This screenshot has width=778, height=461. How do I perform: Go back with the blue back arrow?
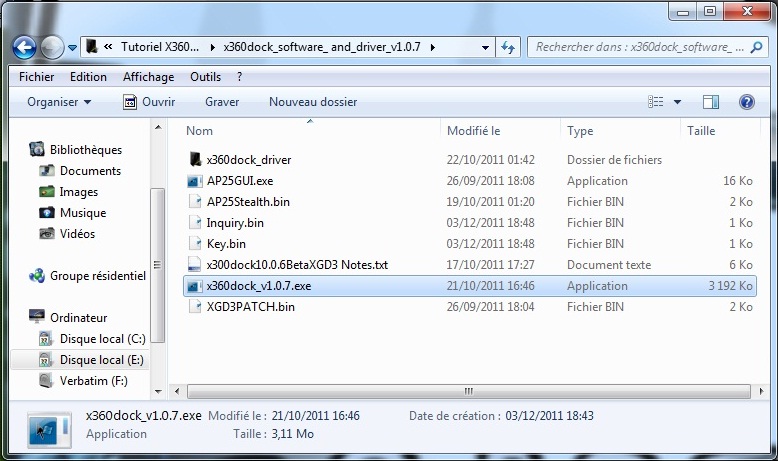point(25,48)
